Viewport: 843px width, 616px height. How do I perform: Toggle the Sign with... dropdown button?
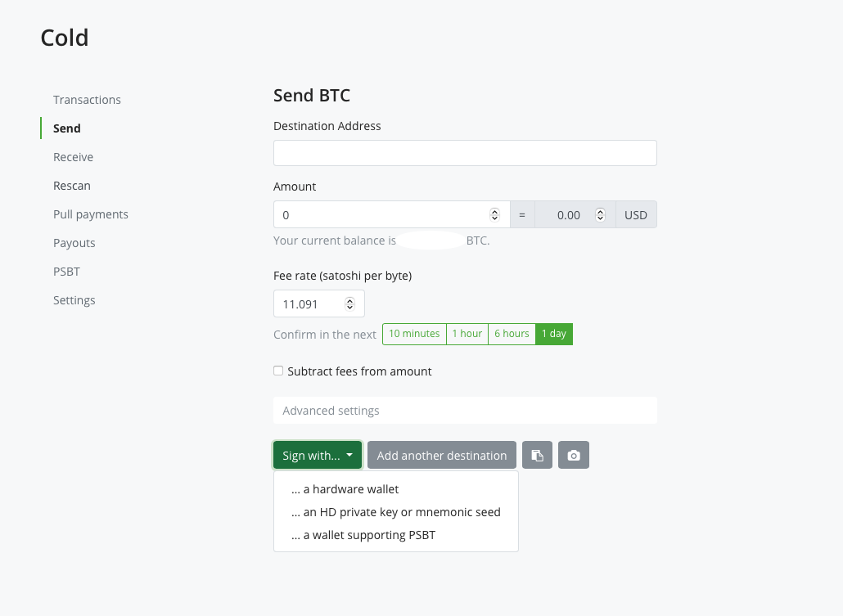tap(318, 456)
